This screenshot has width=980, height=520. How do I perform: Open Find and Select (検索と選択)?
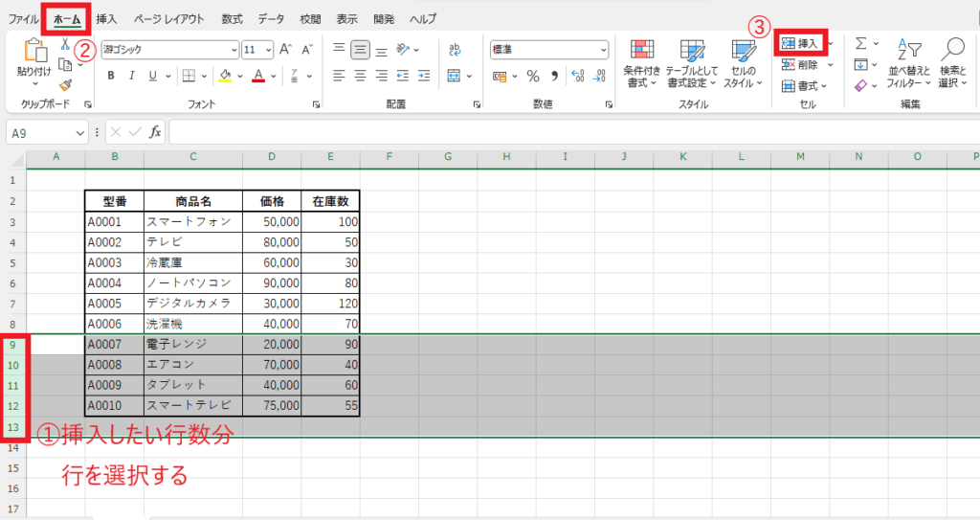tap(953, 63)
